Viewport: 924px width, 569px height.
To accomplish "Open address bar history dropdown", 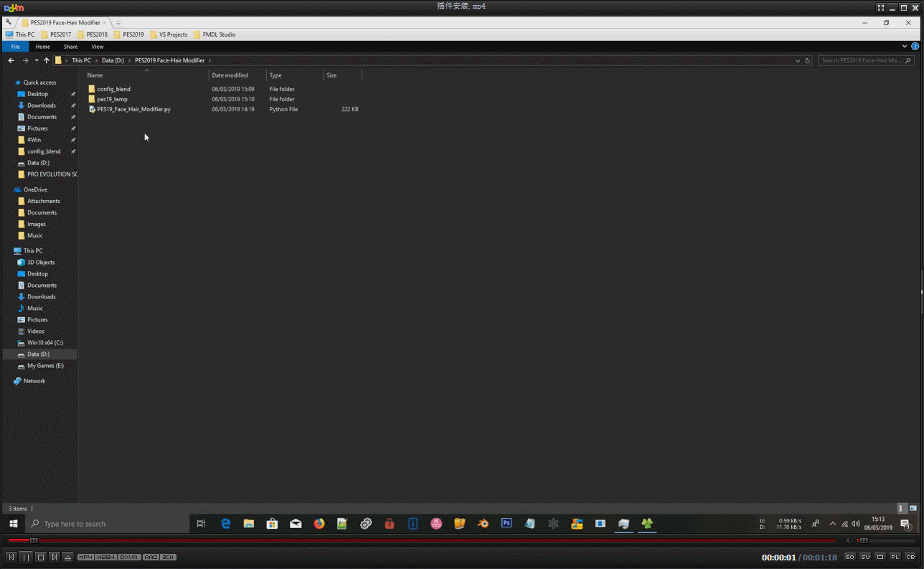I will pos(798,60).
